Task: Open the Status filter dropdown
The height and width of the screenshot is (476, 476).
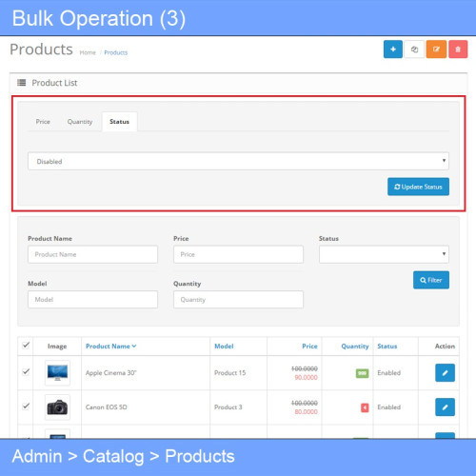Action: point(384,254)
